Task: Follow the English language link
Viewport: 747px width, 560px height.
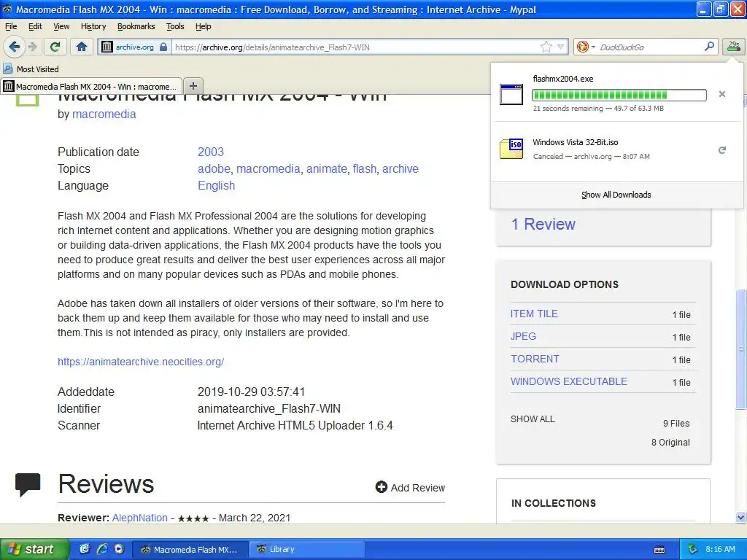Action: 216,186
